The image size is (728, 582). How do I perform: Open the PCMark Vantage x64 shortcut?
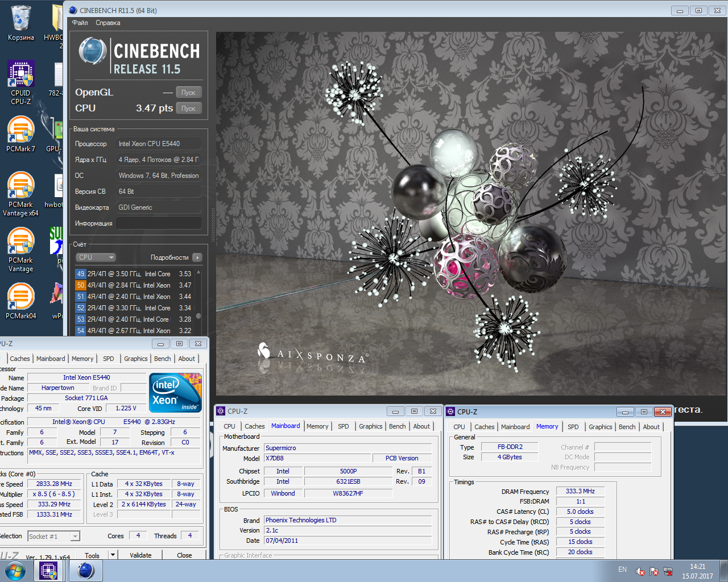(21, 194)
